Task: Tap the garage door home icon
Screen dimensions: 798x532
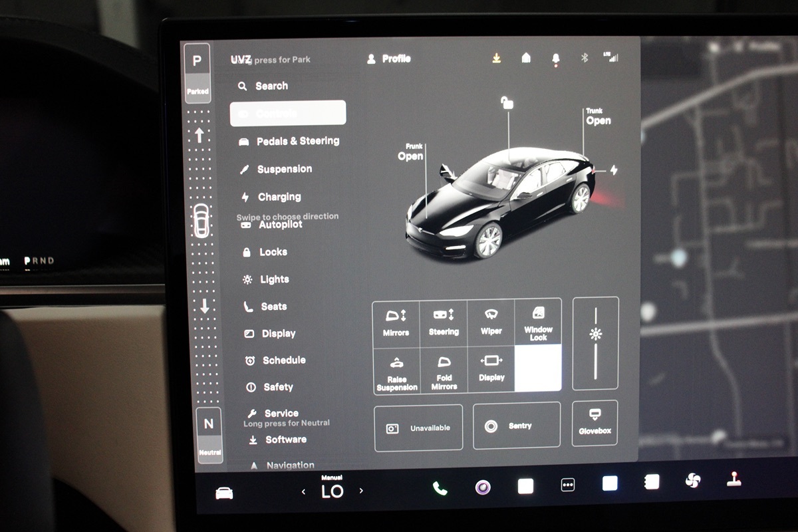Action: pos(526,59)
